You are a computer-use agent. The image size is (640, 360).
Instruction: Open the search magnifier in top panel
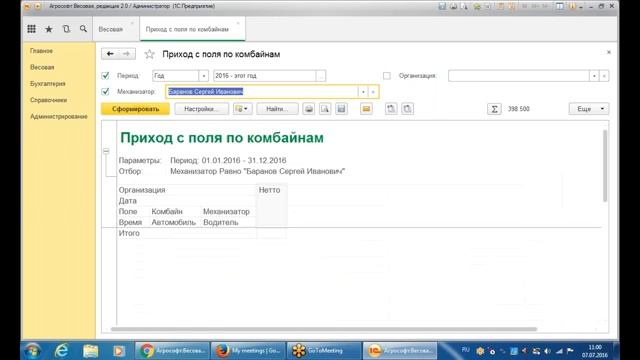tap(83, 29)
